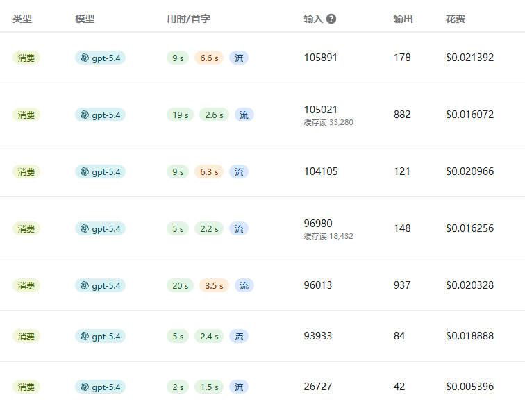Click the 19 s duration tag

point(180,115)
